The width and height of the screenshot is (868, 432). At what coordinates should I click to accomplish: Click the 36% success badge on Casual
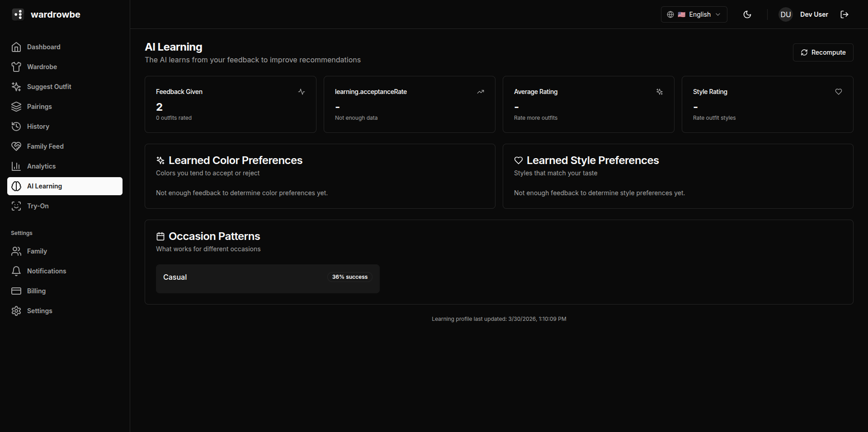349,277
